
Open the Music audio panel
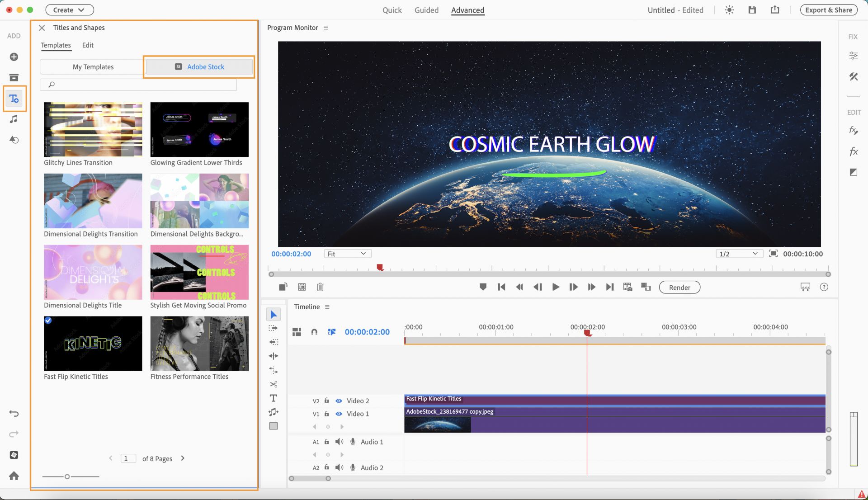[x=14, y=119]
